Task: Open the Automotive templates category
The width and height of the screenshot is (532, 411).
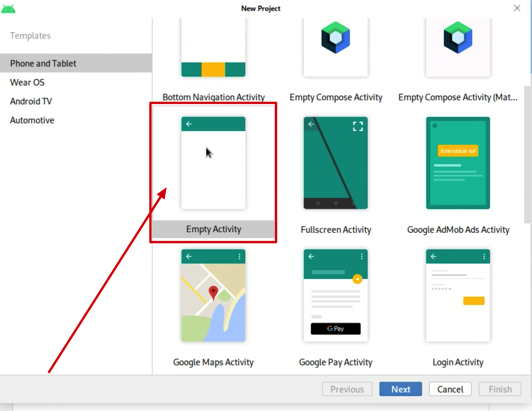Action: (x=76, y=120)
